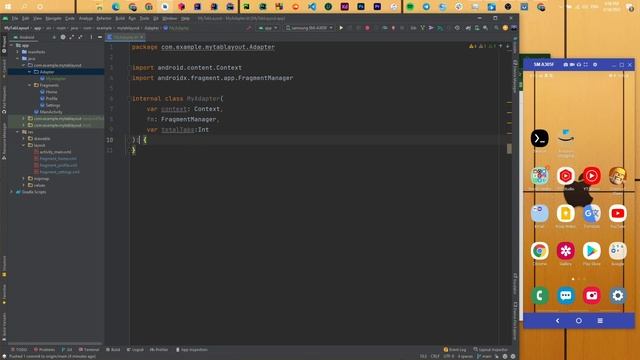This screenshot has height=360, width=640.
Task: Open the run configuration 'app' dropdown
Action: (268, 28)
